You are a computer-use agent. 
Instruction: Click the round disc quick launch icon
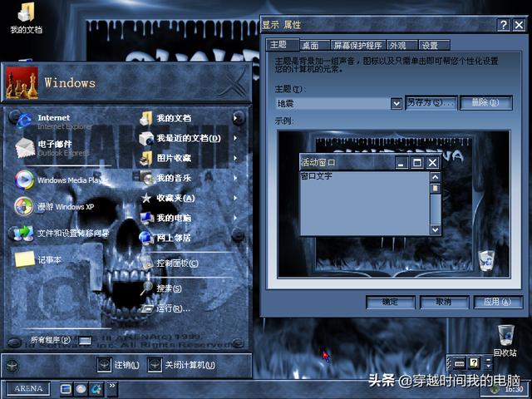point(81,389)
